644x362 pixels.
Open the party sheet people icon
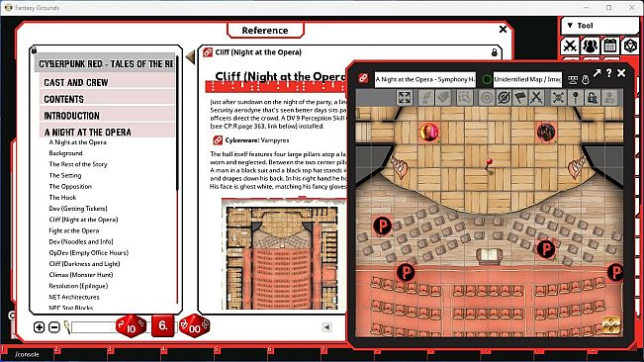[x=590, y=45]
